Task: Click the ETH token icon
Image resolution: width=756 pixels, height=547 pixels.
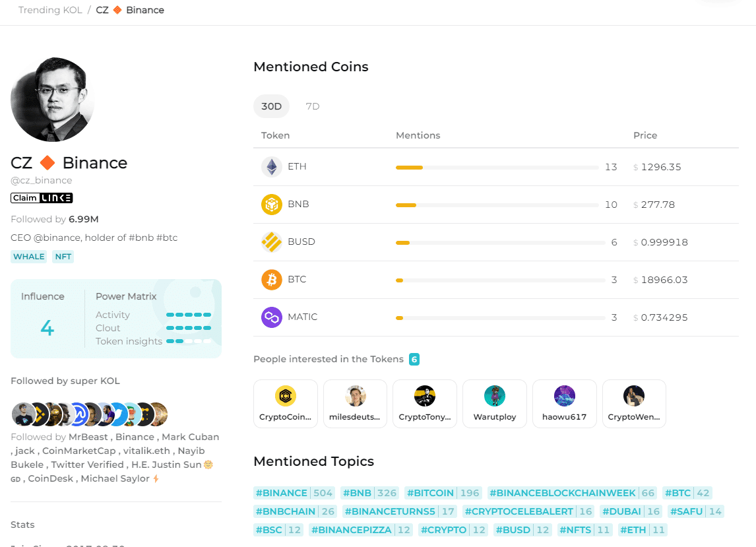Action: pos(271,167)
